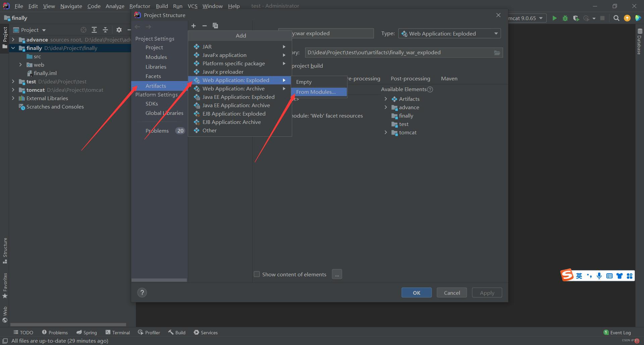Click the Run with Coverage icon

(x=576, y=18)
